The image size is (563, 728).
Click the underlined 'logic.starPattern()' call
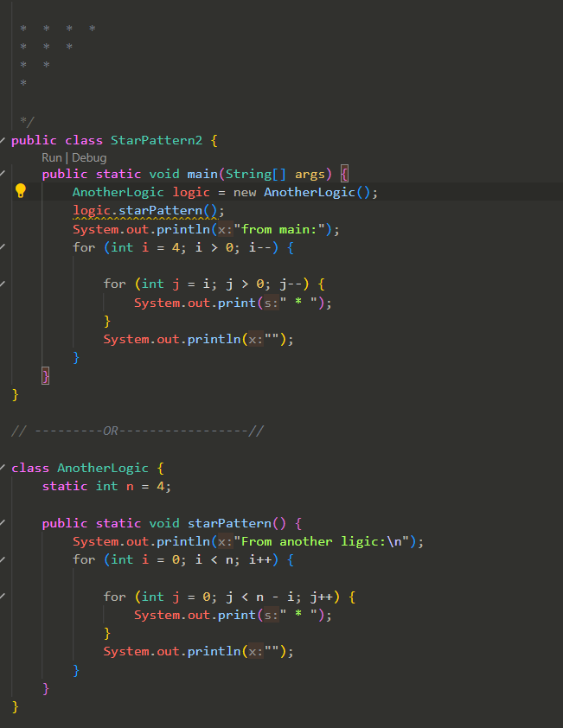click(145, 211)
